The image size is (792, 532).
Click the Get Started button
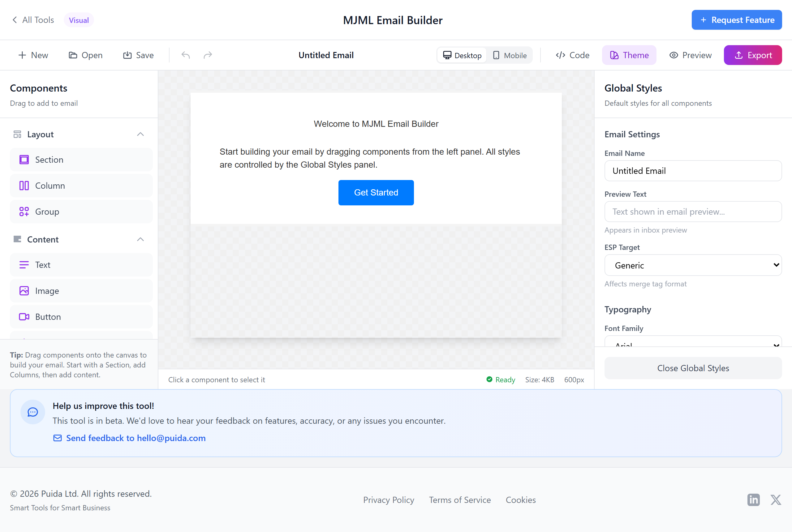[x=376, y=192]
